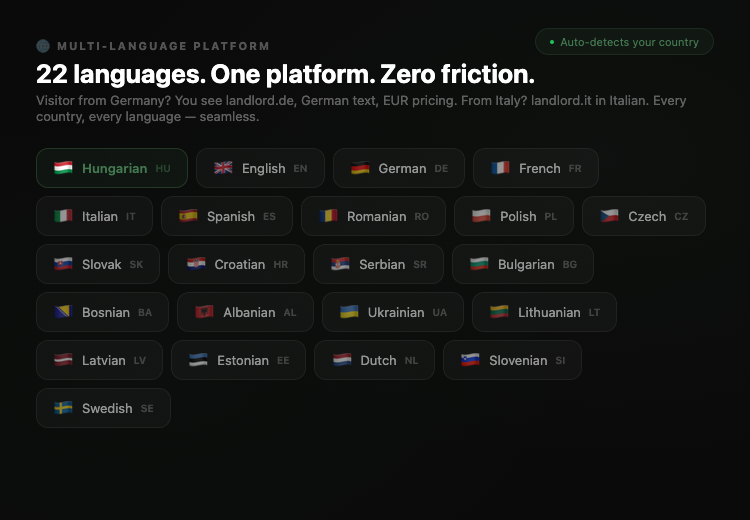Click the Romanian flag icon
The image size is (750, 520).
[328, 216]
